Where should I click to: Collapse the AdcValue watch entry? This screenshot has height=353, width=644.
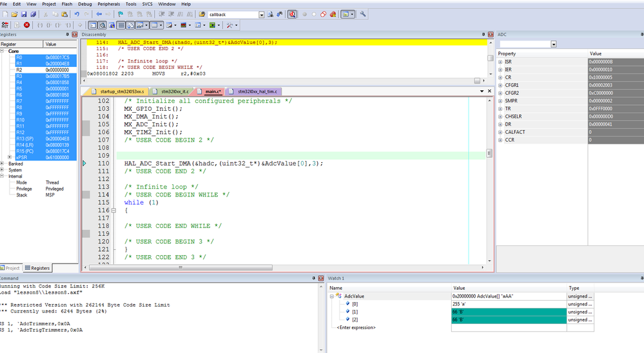(x=332, y=296)
